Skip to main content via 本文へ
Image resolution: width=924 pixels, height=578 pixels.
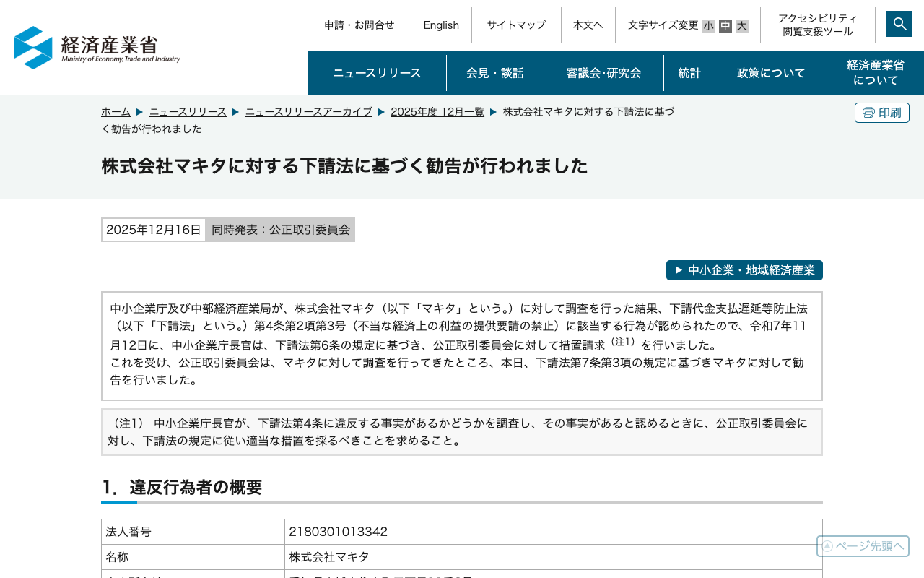tap(588, 25)
